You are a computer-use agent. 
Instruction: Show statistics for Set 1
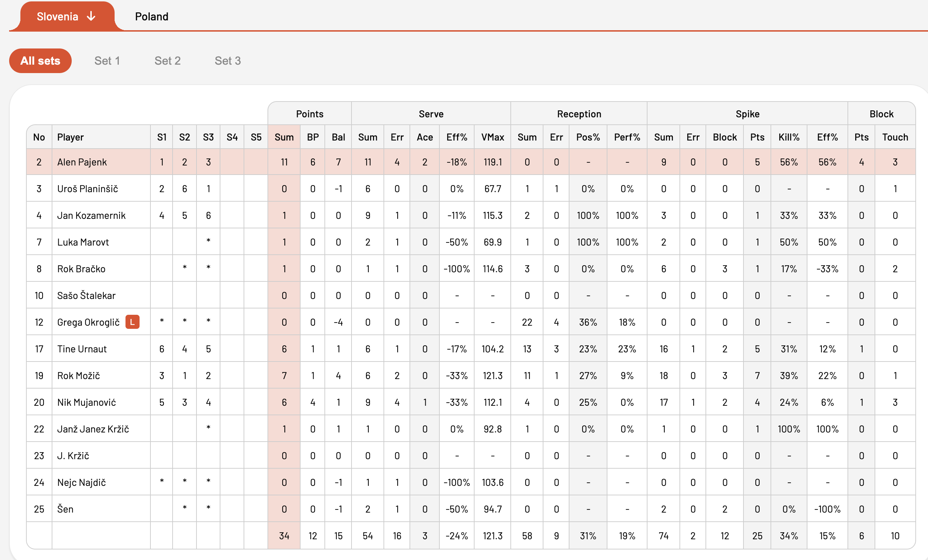pyautogui.click(x=107, y=60)
